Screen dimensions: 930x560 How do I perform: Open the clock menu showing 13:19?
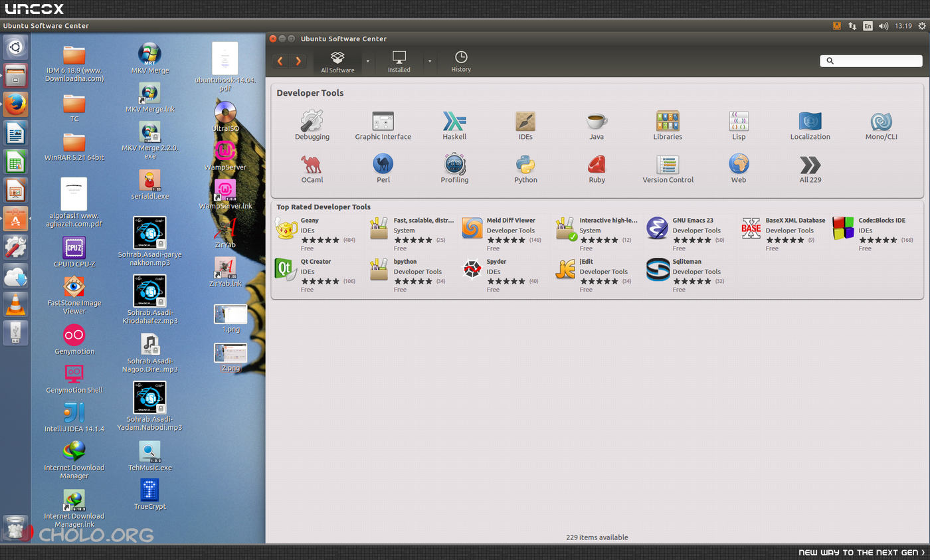coord(903,26)
